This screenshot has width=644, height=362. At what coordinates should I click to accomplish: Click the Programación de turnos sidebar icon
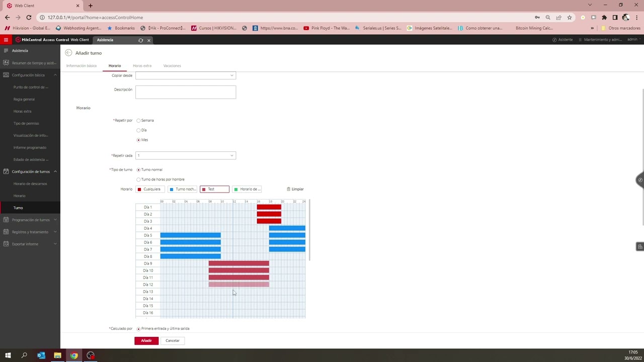tap(6, 220)
